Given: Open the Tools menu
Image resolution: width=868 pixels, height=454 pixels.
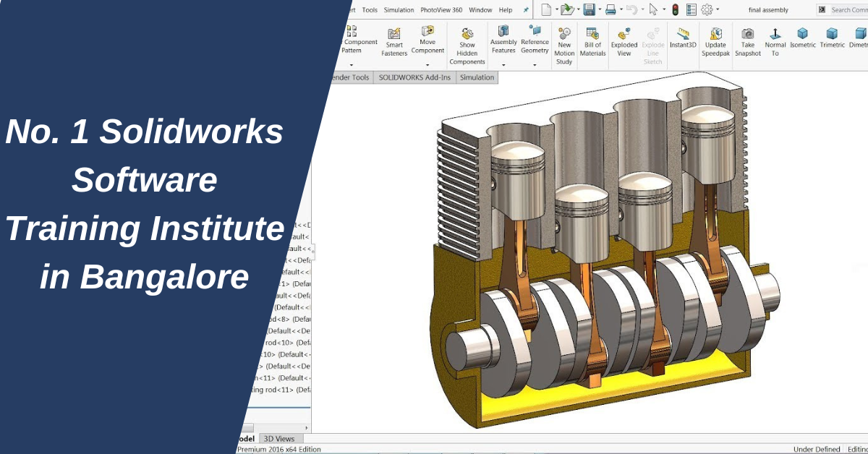Looking at the screenshot, I should tap(370, 10).
